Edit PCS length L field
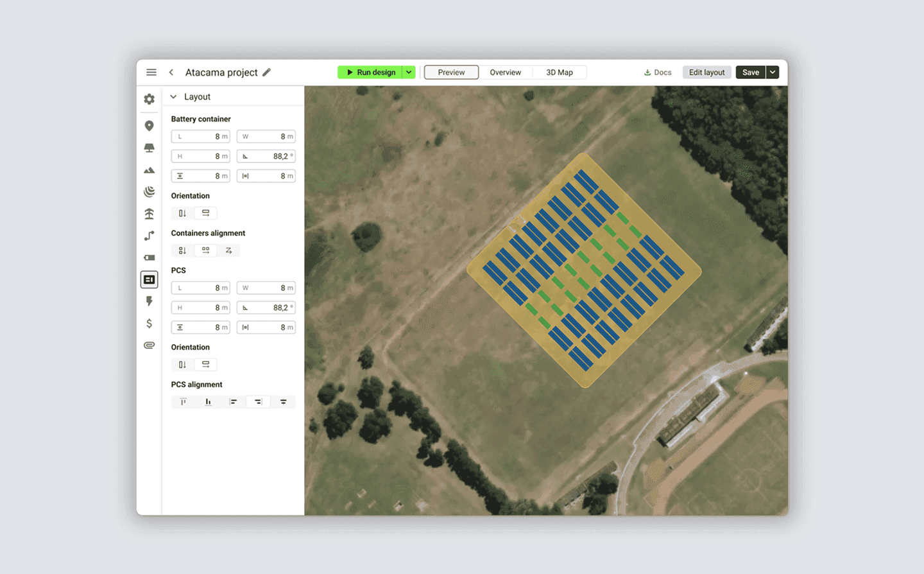 click(x=200, y=288)
